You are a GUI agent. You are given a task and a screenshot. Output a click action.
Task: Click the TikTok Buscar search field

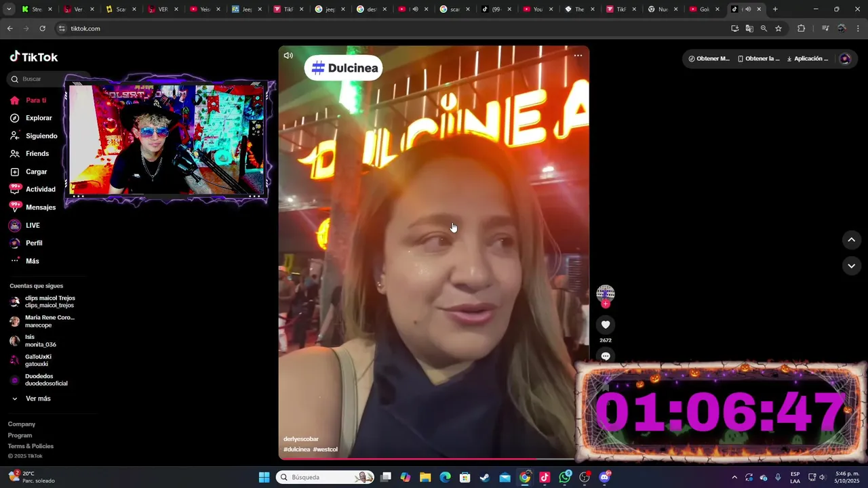click(49, 79)
